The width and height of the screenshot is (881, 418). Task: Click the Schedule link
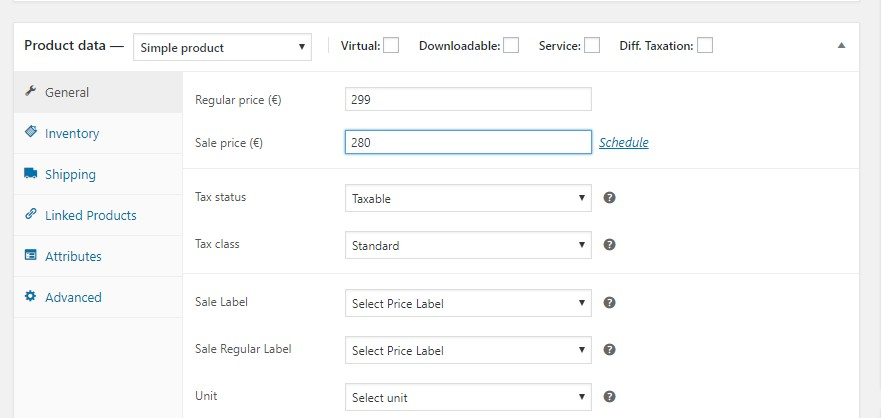[623, 143]
